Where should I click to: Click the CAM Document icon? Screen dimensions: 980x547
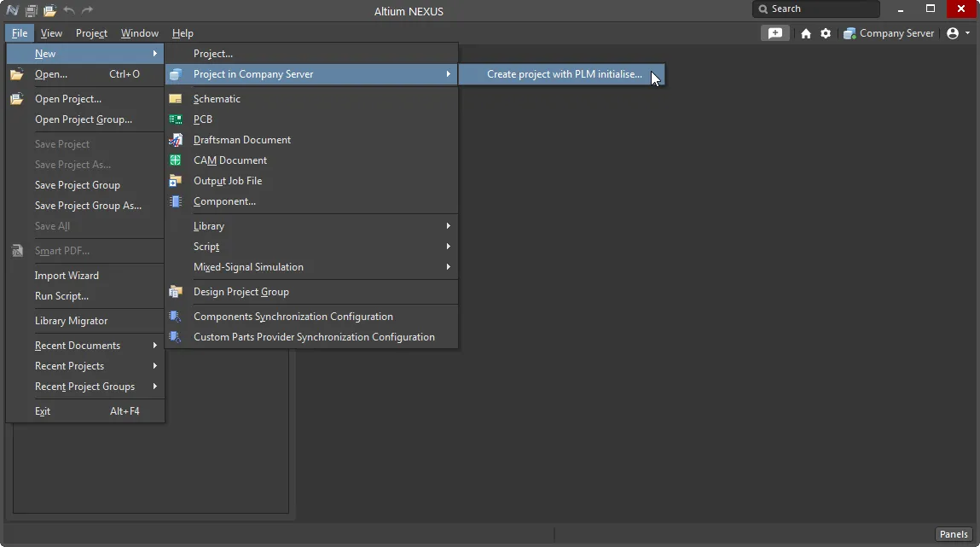[x=176, y=160]
